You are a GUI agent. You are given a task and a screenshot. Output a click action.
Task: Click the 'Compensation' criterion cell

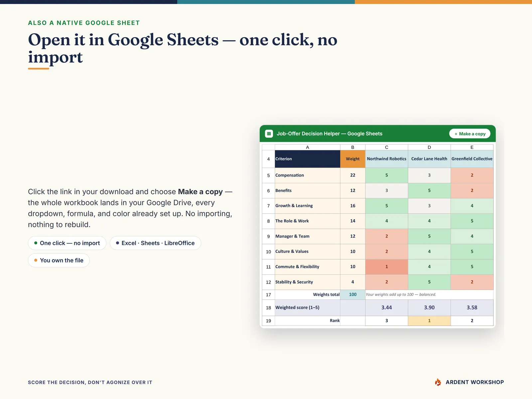tap(308, 175)
